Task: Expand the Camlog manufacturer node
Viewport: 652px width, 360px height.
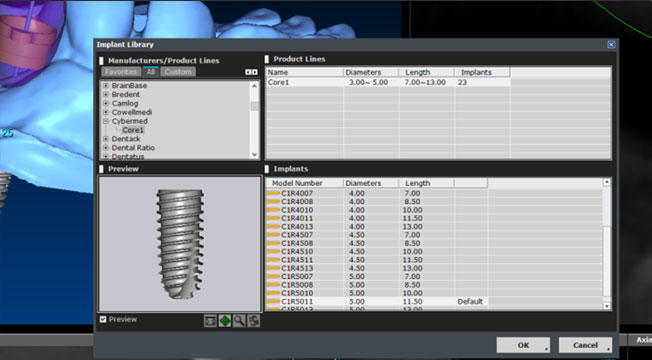Action: 106,104
